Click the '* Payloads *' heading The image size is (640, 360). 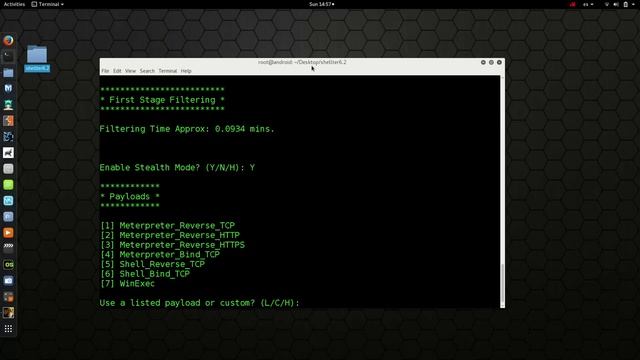point(130,196)
